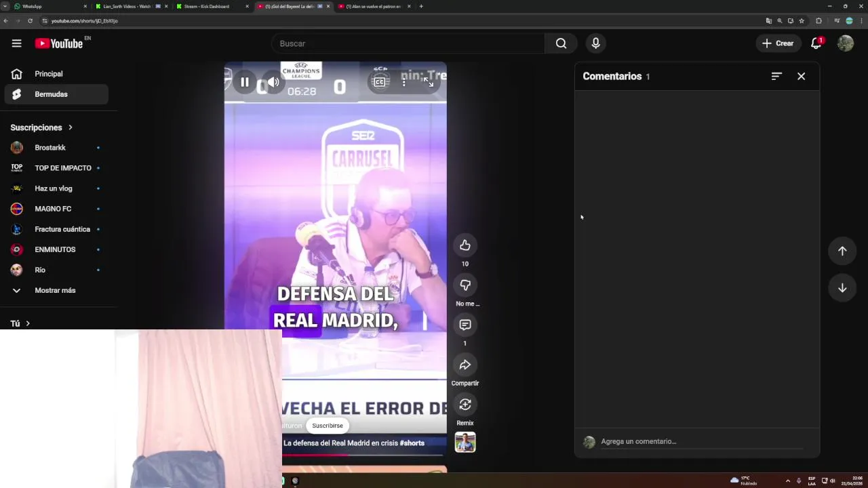The width and height of the screenshot is (868, 488).
Task: Expand Mostrar más subscriptions
Action: [x=56, y=290]
